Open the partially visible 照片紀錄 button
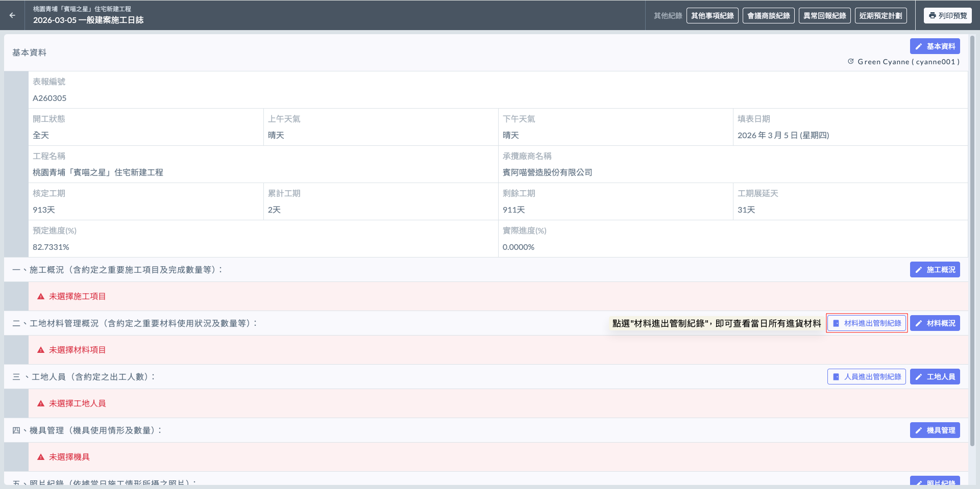The width and height of the screenshot is (980, 489). click(x=935, y=482)
